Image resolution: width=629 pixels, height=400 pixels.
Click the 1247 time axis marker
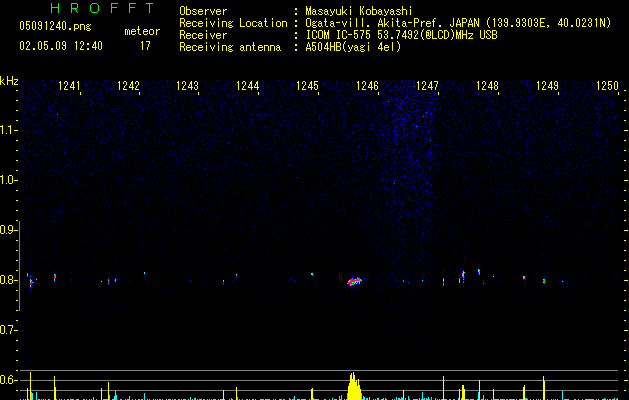pos(428,86)
